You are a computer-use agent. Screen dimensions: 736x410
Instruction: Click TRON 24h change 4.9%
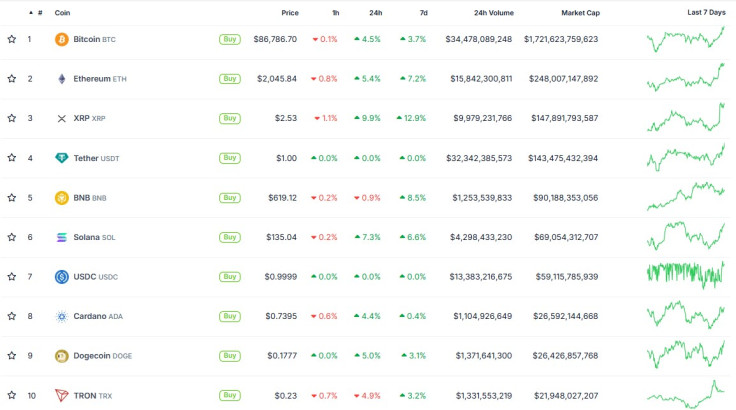click(367, 396)
